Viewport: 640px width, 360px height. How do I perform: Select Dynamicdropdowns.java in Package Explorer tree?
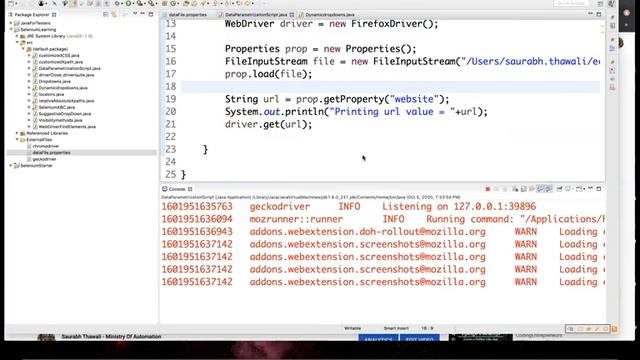tap(63, 88)
